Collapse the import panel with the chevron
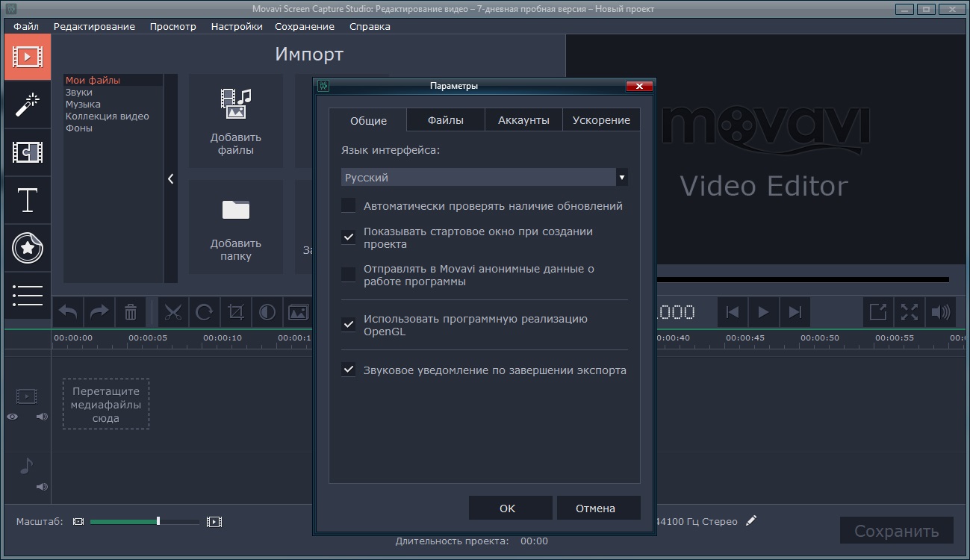 click(171, 178)
